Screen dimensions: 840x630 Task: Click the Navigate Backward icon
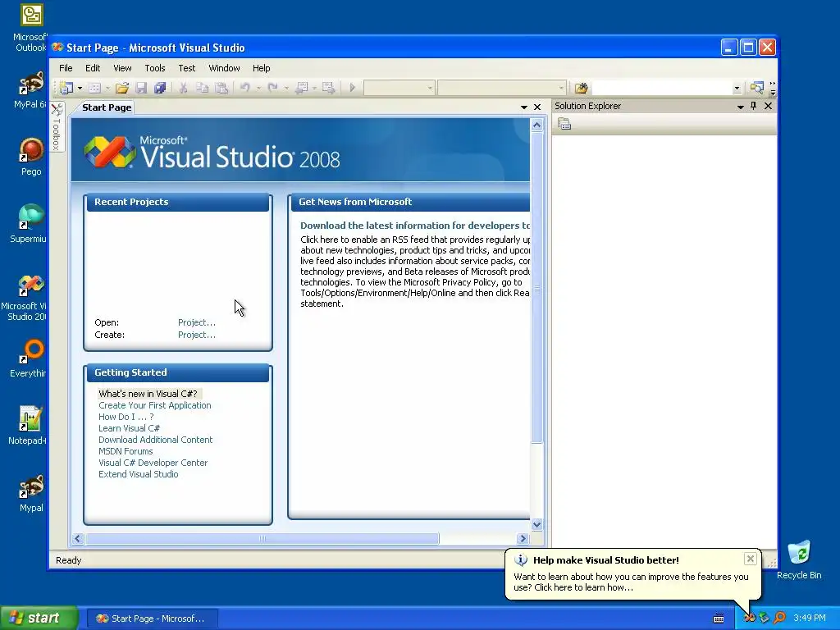[x=302, y=87]
